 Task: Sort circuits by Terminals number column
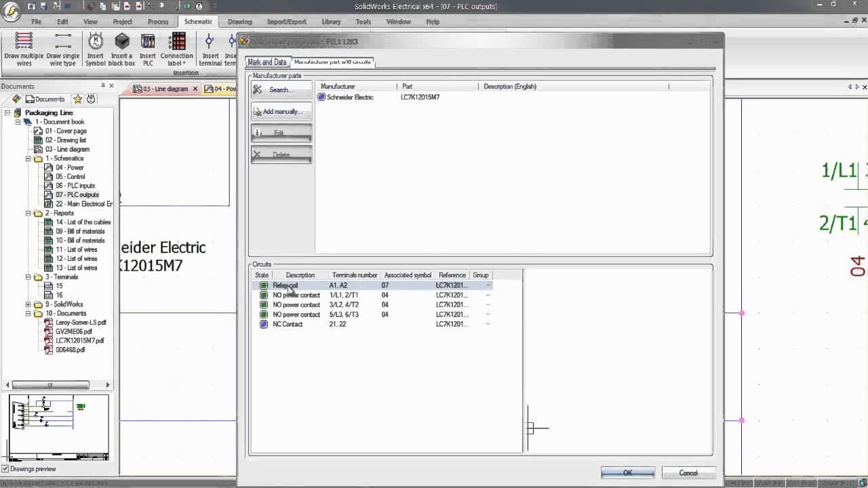pyautogui.click(x=355, y=275)
